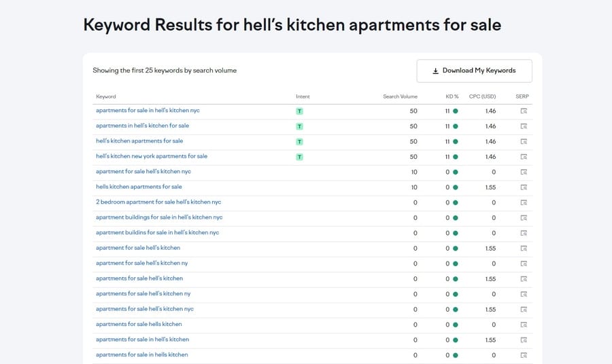Open SERP icon for 'apartment buildins for sale' row
Image resolution: width=612 pixels, height=364 pixels.
tap(524, 233)
